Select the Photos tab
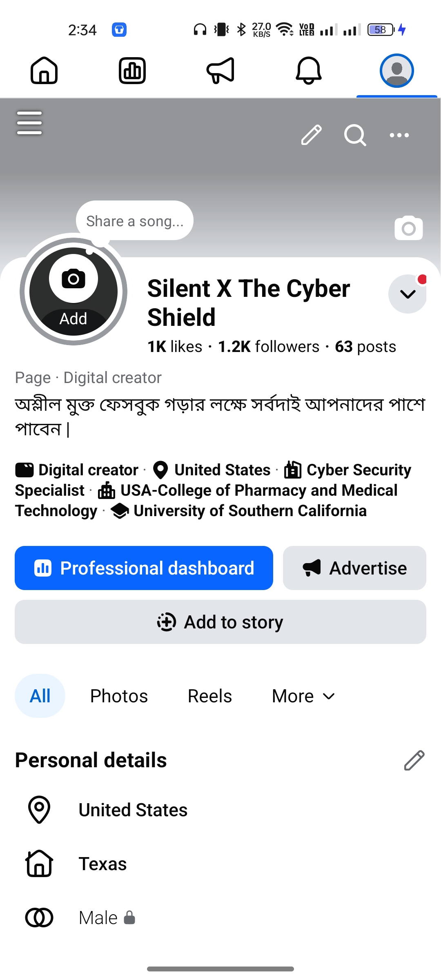441x980 pixels. tap(119, 696)
